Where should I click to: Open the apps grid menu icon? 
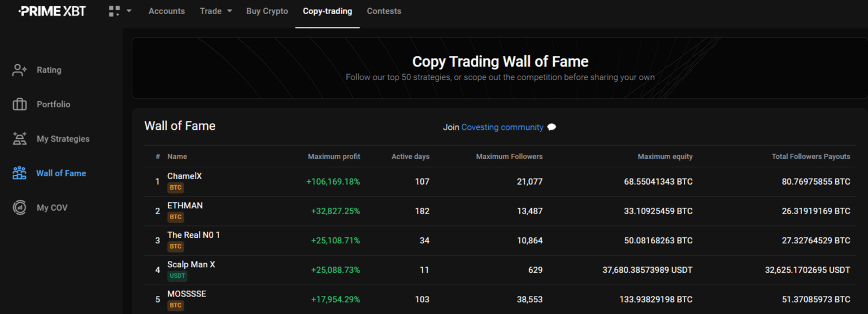coord(114,11)
